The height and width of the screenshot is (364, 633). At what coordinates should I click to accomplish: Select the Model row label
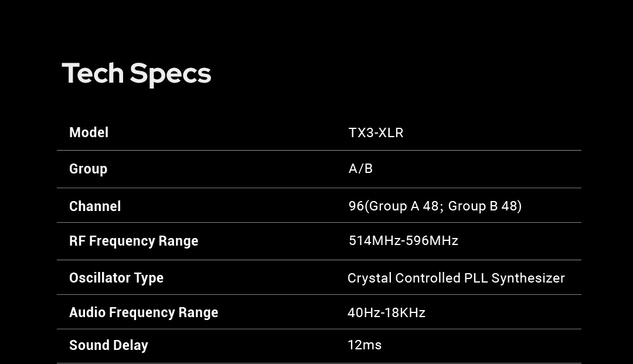89,132
